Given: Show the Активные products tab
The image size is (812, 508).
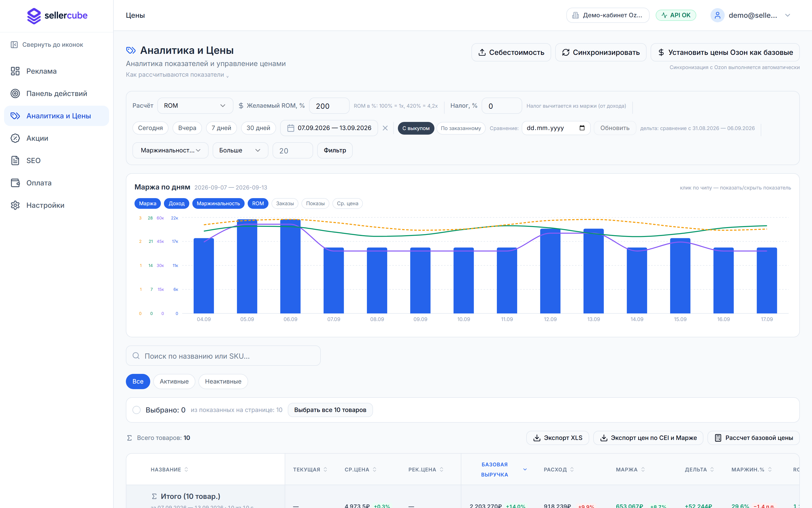Looking at the screenshot, I should (174, 381).
